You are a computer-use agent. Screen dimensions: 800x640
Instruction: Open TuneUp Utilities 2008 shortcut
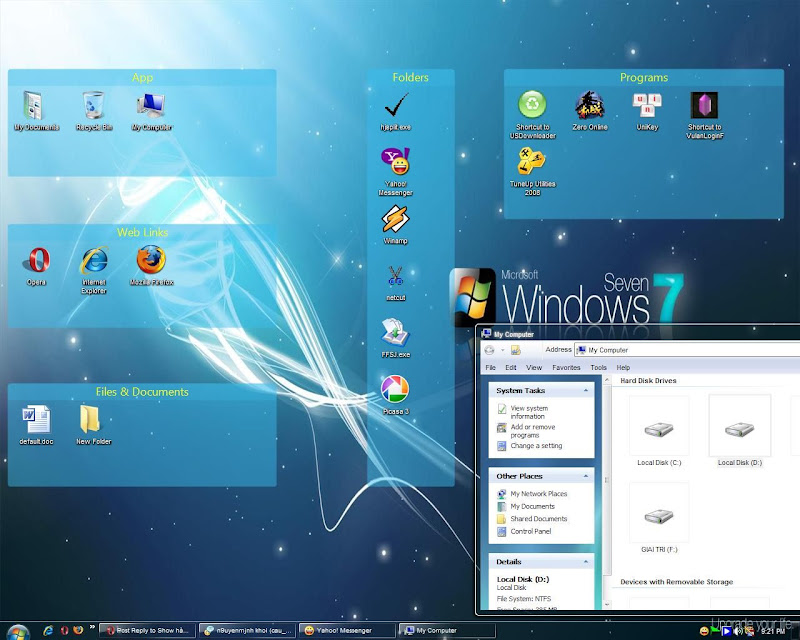(x=533, y=172)
